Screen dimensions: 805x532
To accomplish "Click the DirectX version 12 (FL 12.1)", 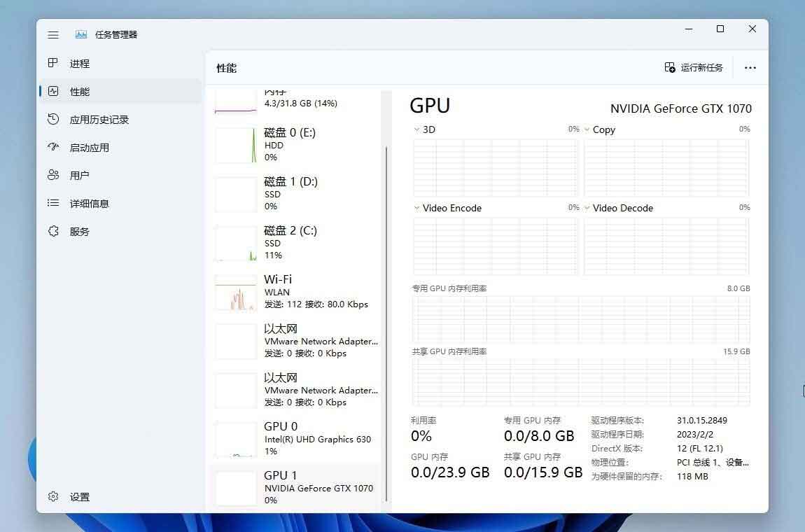I will tap(699, 448).
